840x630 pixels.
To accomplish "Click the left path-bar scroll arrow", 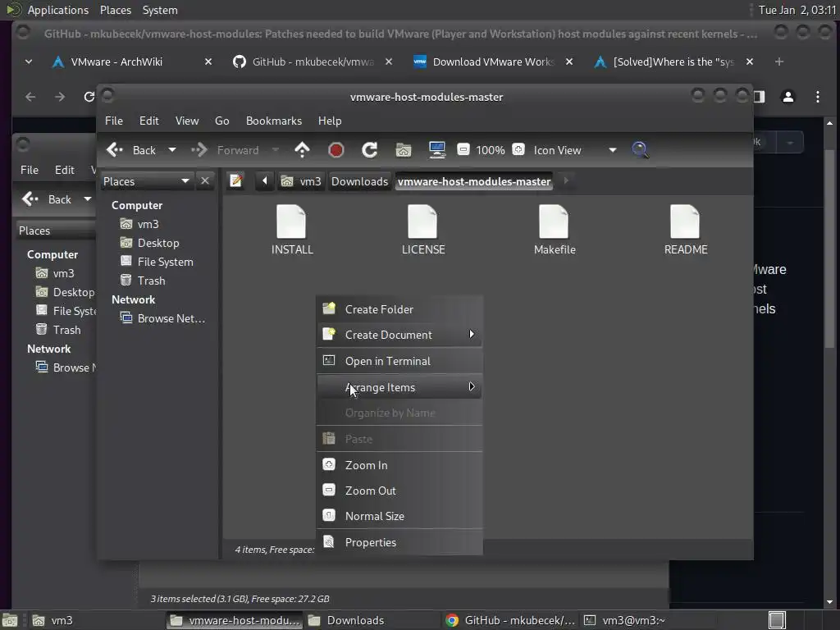I will tap(264, 181).
